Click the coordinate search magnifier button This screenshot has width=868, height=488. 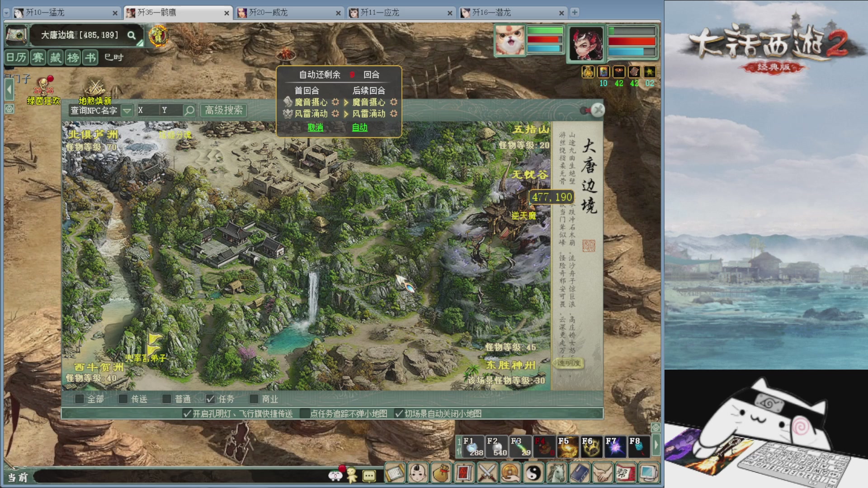(x=190, y=110)
